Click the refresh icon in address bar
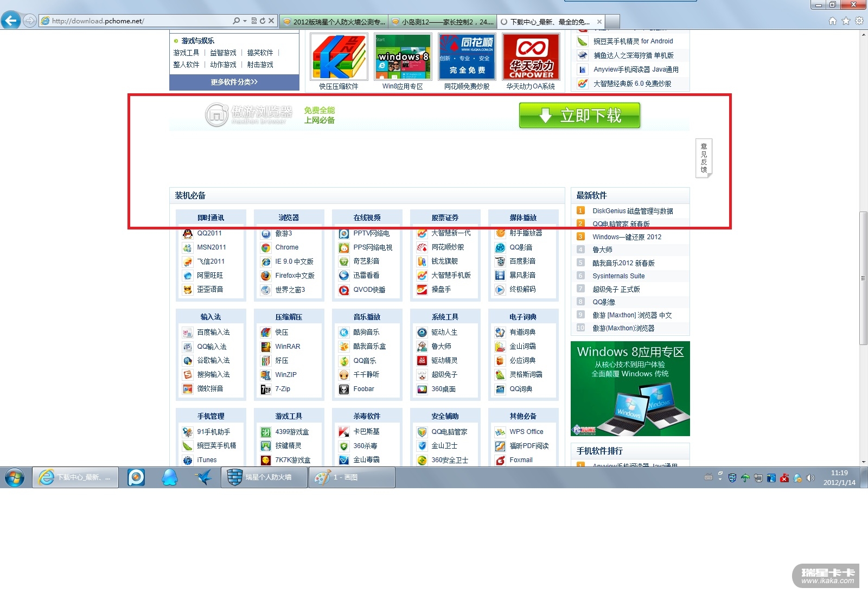The image size is (868, 594). [263, 21]
